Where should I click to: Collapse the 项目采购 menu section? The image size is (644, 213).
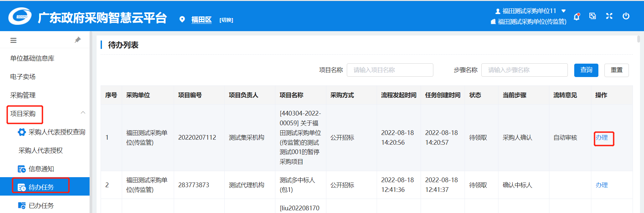(83, 113)
